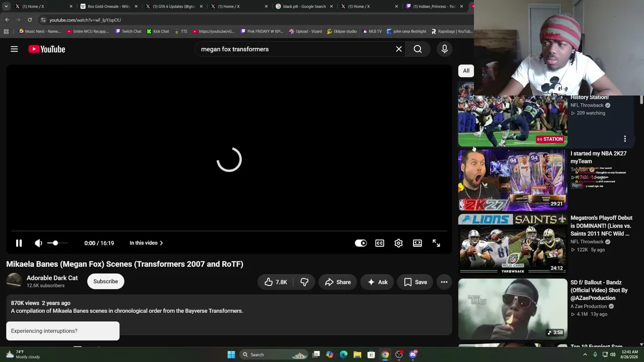Toggle the Autoplay switch
This screenshot has height=362, width=644.
click(361, 243)
